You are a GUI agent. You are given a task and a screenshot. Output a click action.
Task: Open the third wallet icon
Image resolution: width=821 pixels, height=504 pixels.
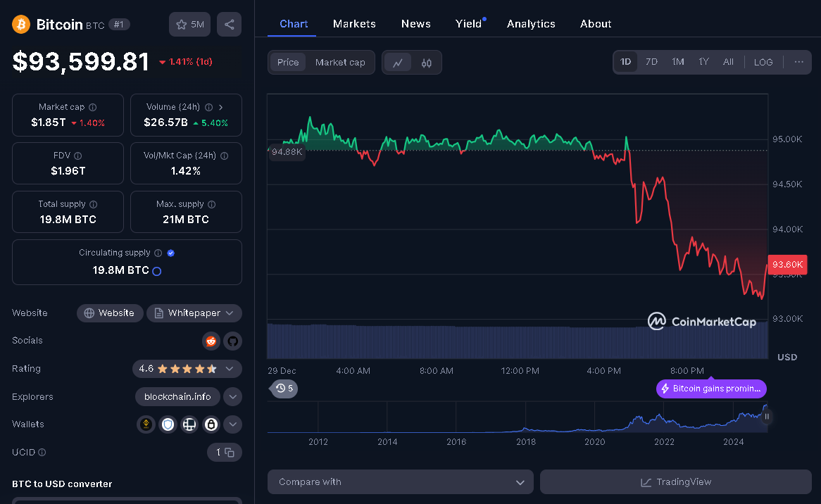click(189, 424)
